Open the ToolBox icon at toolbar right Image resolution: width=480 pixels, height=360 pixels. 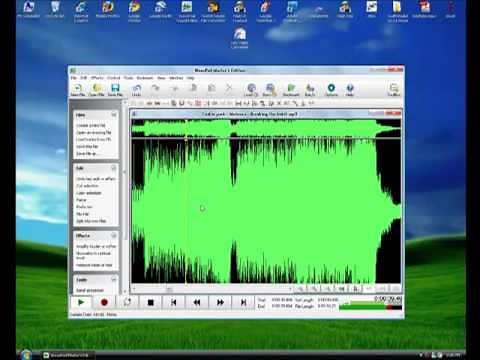click(x=394, y=89)
